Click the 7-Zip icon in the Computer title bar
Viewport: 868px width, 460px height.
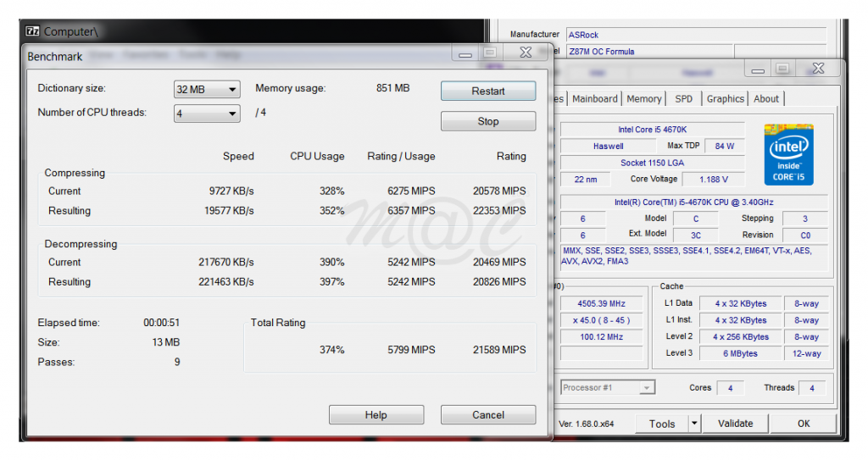pyautogui.click(x=33, y=31)
